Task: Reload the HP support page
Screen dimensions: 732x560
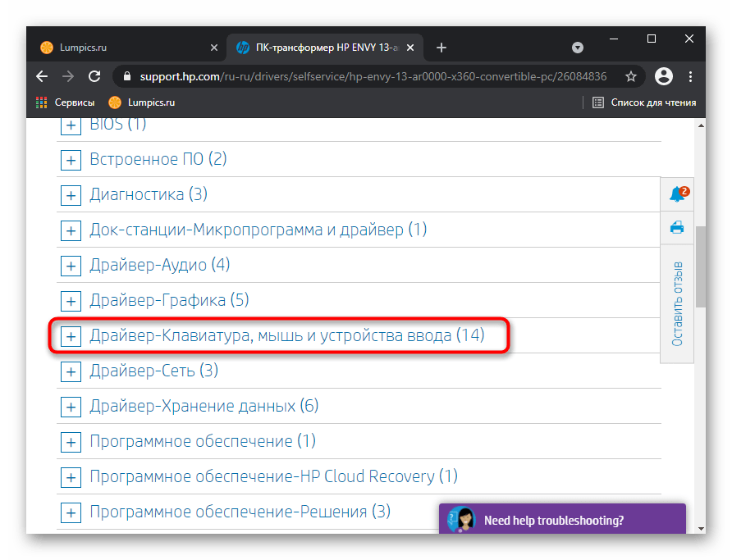Action: tap(94, 76)
